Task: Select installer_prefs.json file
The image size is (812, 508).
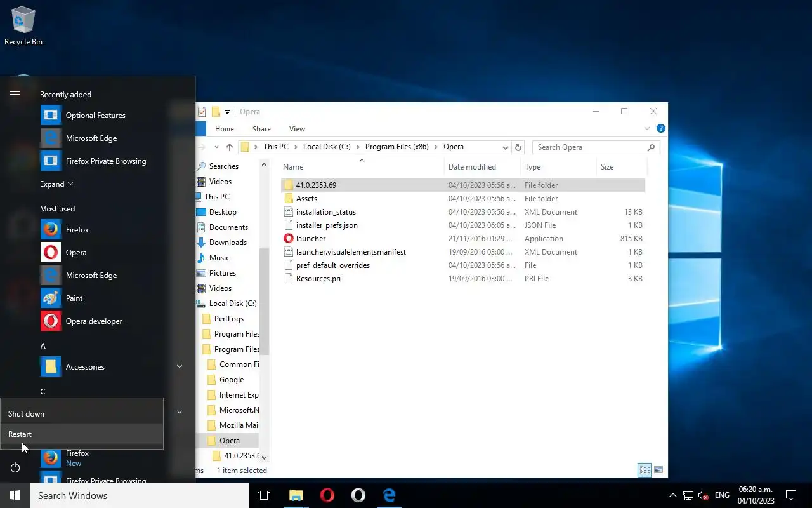Action: click(x=462, y=225)
